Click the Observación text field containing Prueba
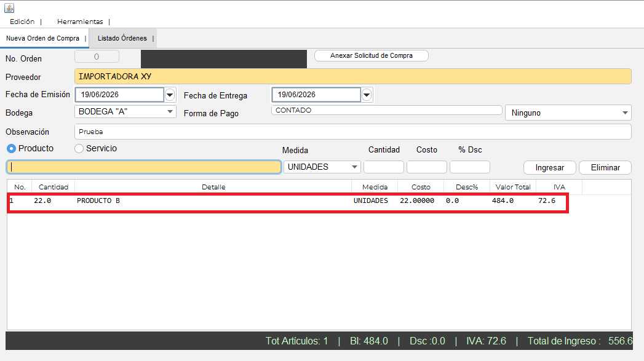Viewport: 644px width, 361px height. pyautogui.click(x=353, y=132)
